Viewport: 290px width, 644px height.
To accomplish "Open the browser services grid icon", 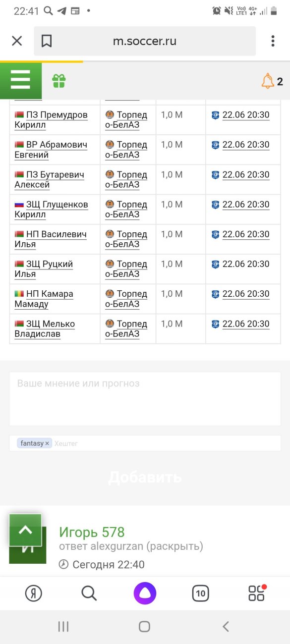I will [x=257, y=593].
